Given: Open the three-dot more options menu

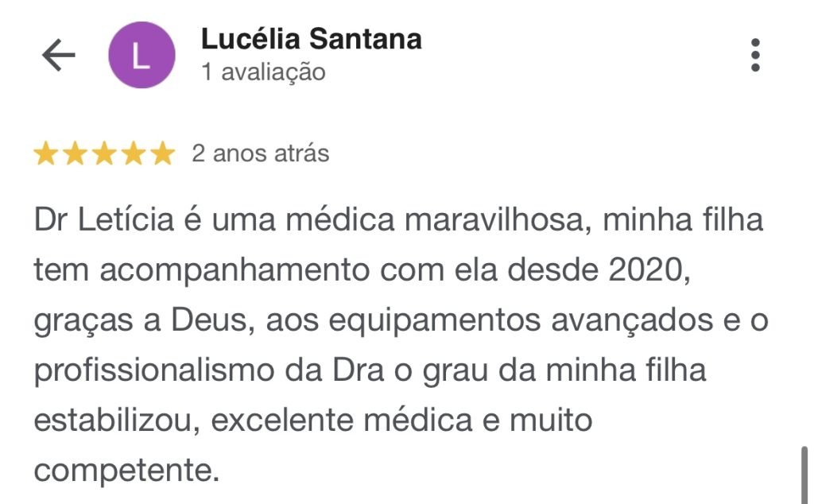Looking at the screenshot, I should click(x=755, y=56).
